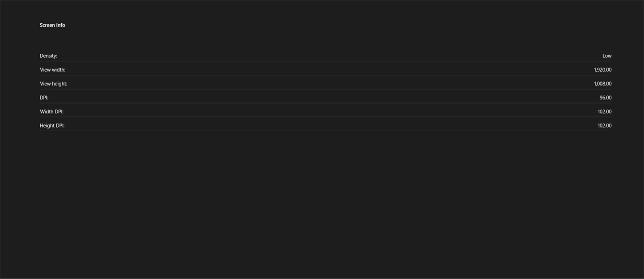Click the divider line under Height DPI row
The width and height of the screenshot is (644, 279).
[x=326, y=131]
